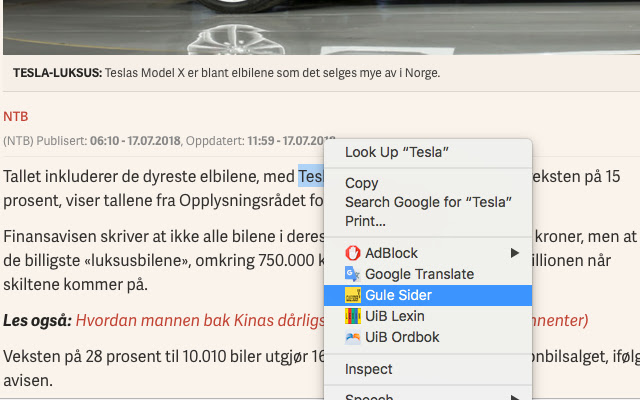The width and height of the screenshot is (640, 400).
Task: Choose Copy from the context menu
Action: click(x=428, y=183)
